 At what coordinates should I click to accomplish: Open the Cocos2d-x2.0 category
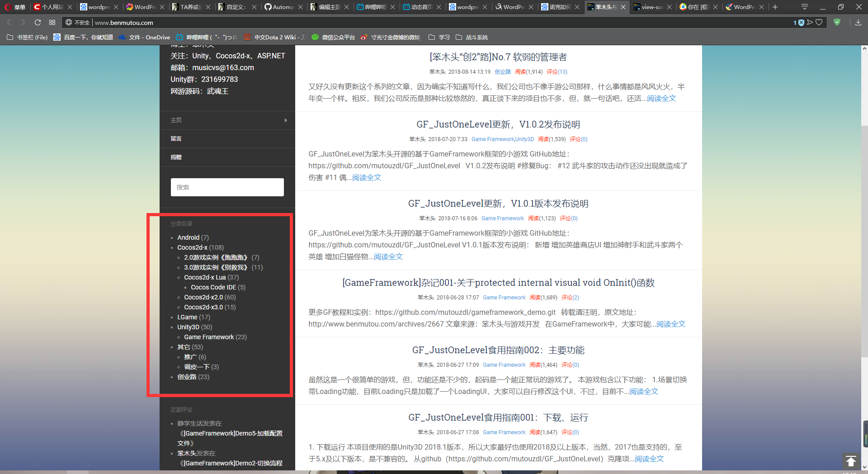click(x=203, y=297)
